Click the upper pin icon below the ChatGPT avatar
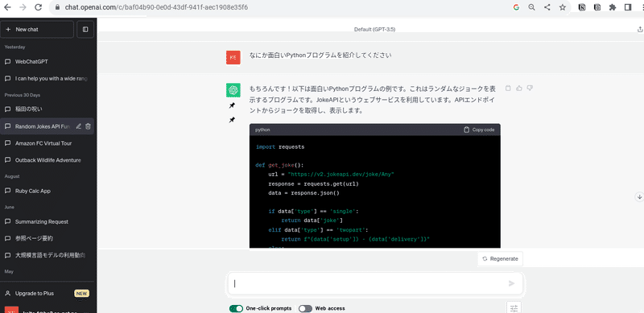The image size is (644, 313). 232,105
